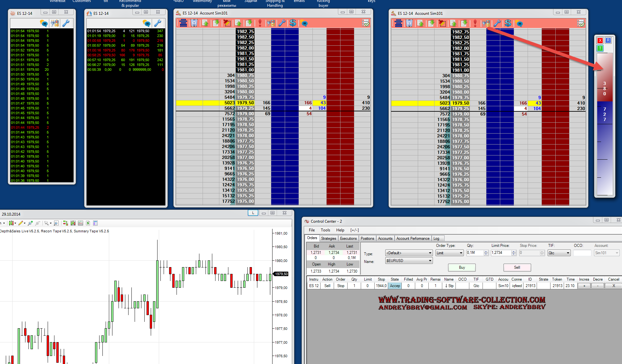Click the recycle bin icon in the middle DOM window toolbar
The width and height of the screenshot is (622, 364).
coord(194,23)
